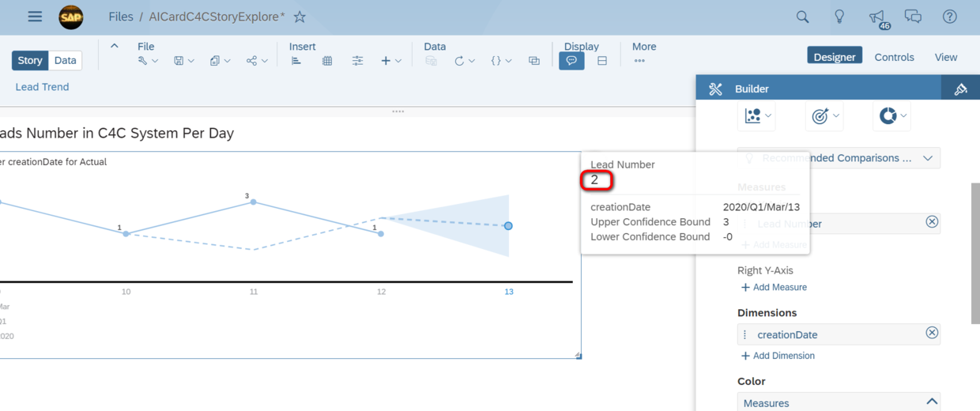Open notifications megaphone icon
The image size is (980, 411).
coord(877,17)
